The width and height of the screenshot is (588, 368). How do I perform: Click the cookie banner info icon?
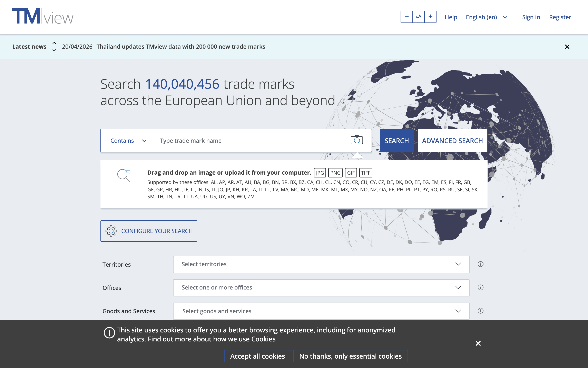click(x=109, y=333)
